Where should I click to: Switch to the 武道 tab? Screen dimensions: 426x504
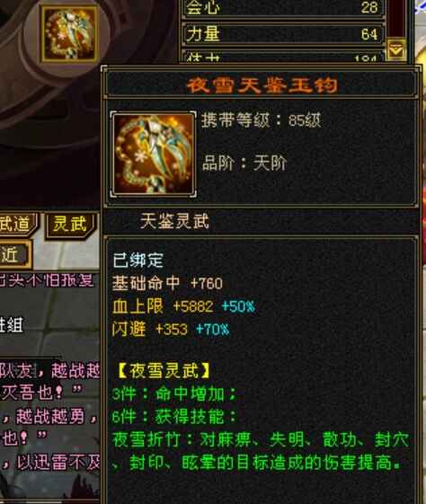point(18,225)
